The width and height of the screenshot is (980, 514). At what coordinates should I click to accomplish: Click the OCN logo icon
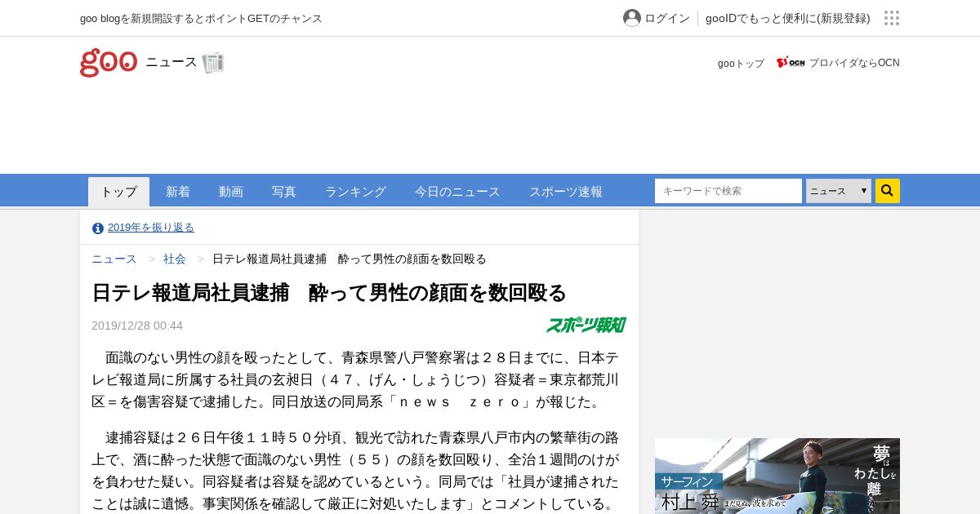pyautogui.click(x=791, y=63)
